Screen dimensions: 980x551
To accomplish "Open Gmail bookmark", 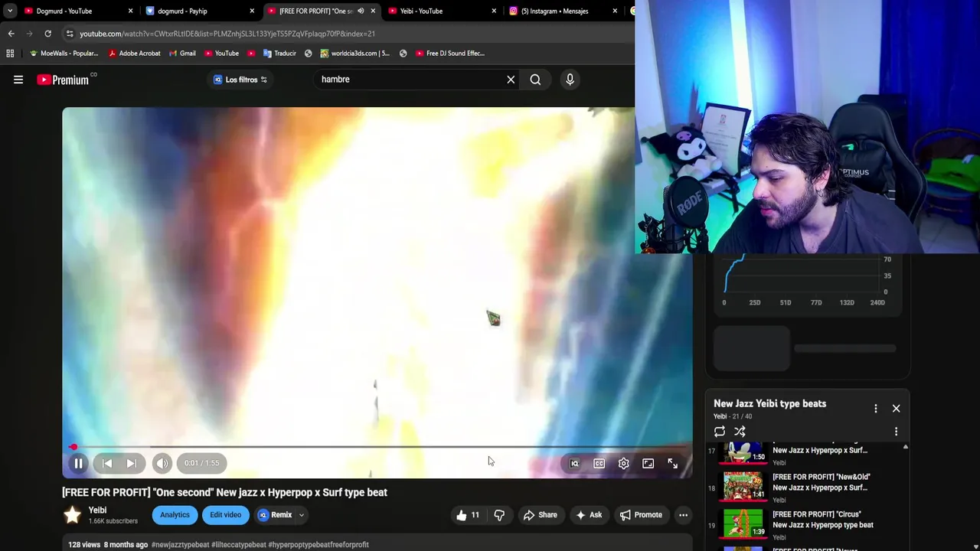I will (181, 54).
